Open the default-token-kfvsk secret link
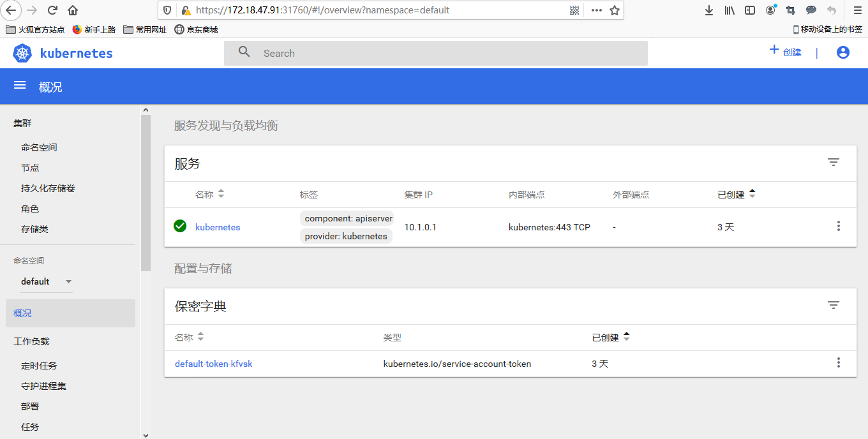The width and height of the screenshot is (868, 439). pyautogui.click(x=214, y=364)
